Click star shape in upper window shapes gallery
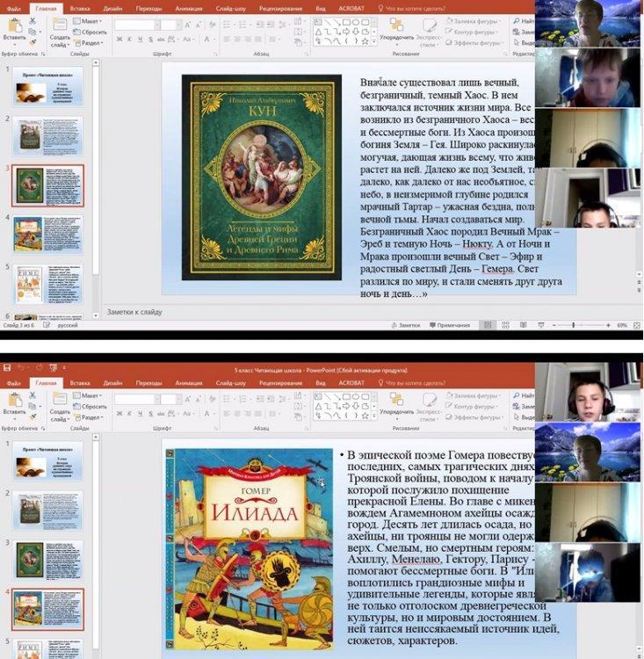 click(x=365, y=41)
